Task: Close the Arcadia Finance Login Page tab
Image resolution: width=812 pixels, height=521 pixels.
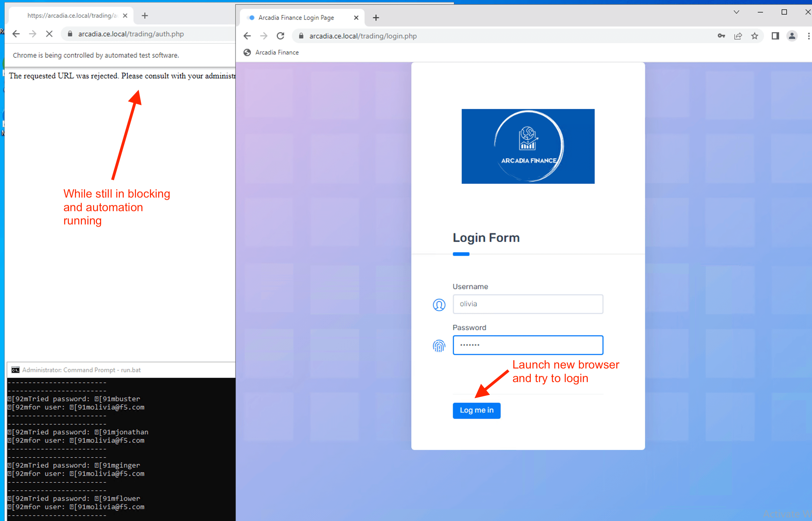Action: (356, 18)
